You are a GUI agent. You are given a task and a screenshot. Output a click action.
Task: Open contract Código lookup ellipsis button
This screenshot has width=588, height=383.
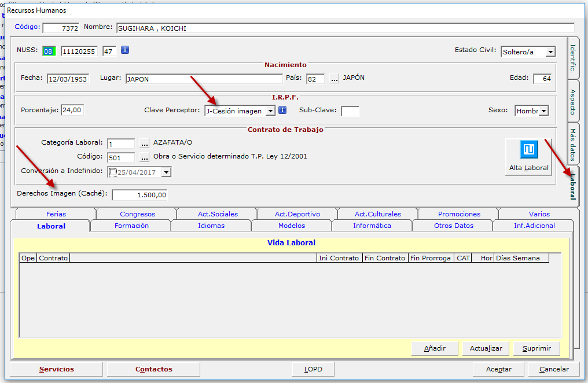click(144, 157)
